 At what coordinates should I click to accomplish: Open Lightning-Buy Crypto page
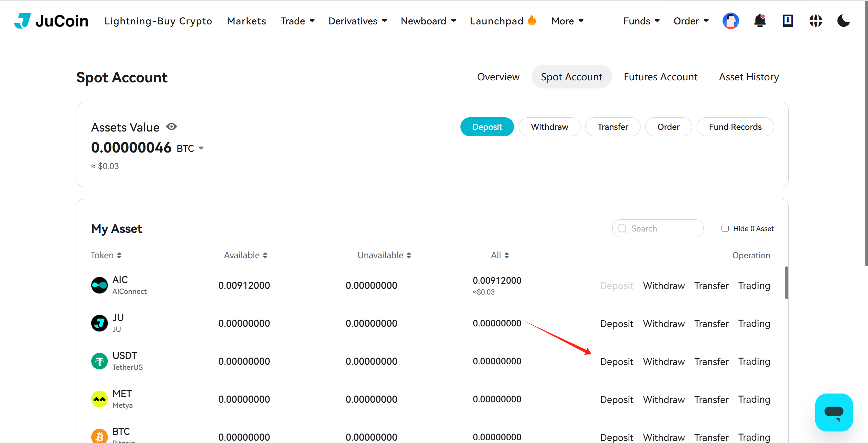pyautogui.click(x=158, y=21)
